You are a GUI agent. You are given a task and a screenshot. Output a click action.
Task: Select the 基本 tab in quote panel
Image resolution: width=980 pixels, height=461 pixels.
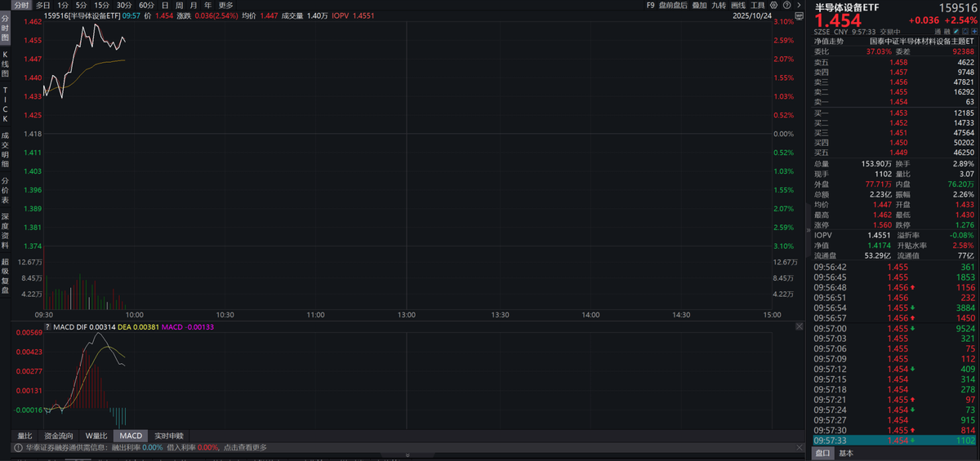(846, 453)
